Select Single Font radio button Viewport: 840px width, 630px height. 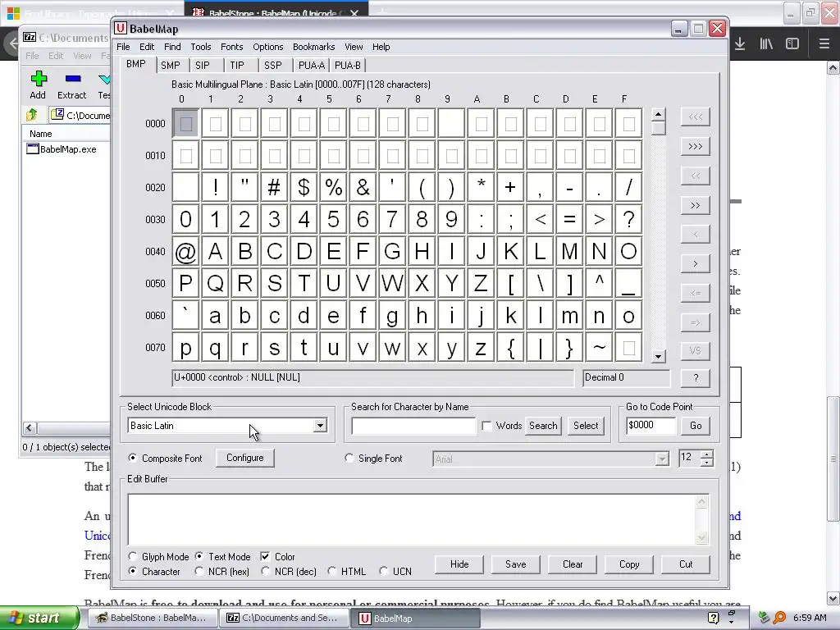point(349,458)
